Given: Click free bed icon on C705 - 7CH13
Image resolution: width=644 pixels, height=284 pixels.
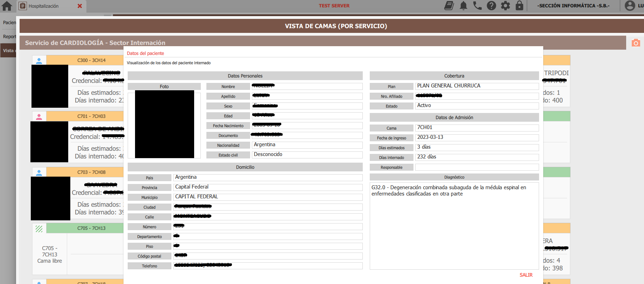Looking at the screenshot, I should (x=39, y=228).
